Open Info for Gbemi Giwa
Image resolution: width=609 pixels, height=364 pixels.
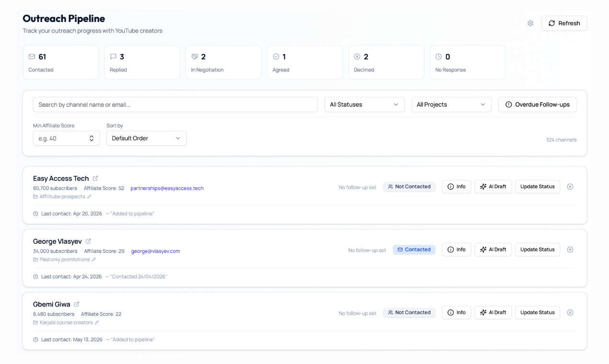tap(457, 312)
